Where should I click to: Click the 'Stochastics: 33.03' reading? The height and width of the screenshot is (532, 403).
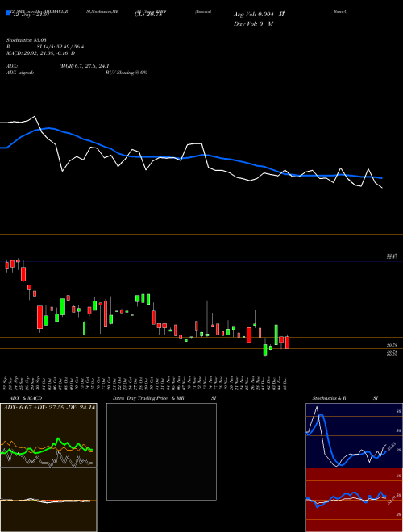click(x=26, y=40)
